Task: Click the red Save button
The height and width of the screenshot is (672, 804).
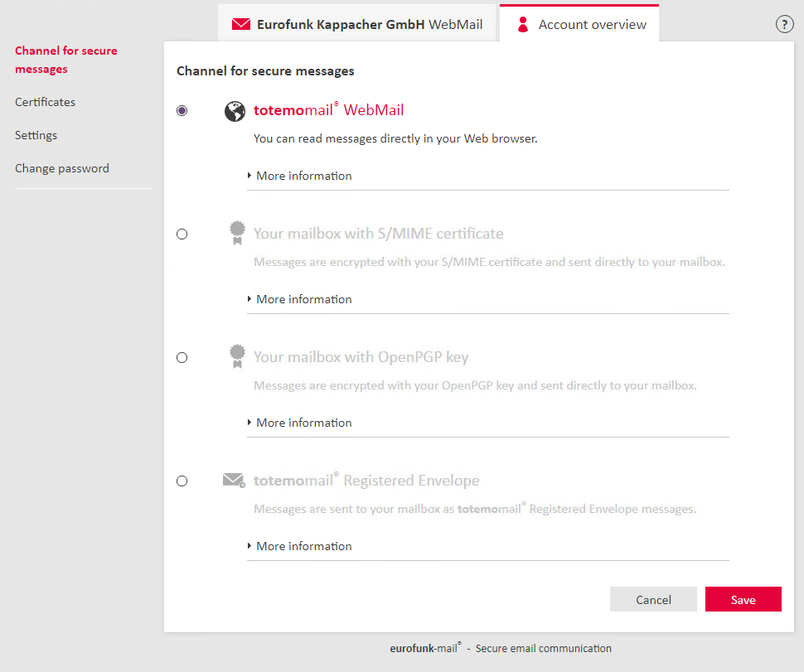Action: [743, 599]
